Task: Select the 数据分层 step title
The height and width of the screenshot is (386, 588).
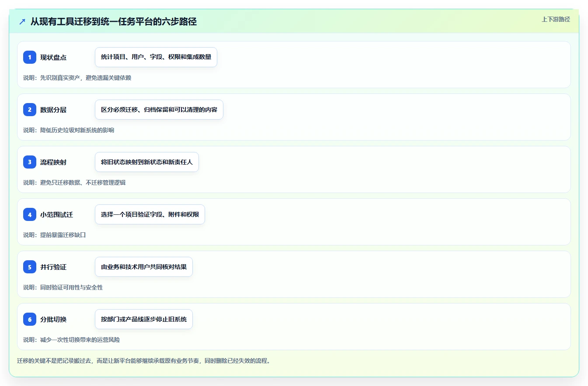Action: (53, 110)
